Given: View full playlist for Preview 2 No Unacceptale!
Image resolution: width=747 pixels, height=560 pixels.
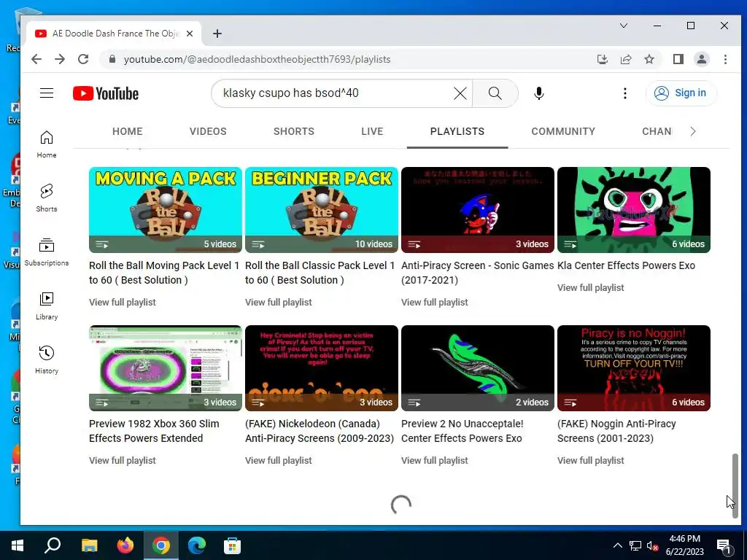Looking at the screenshot, I should coord(435,461).
